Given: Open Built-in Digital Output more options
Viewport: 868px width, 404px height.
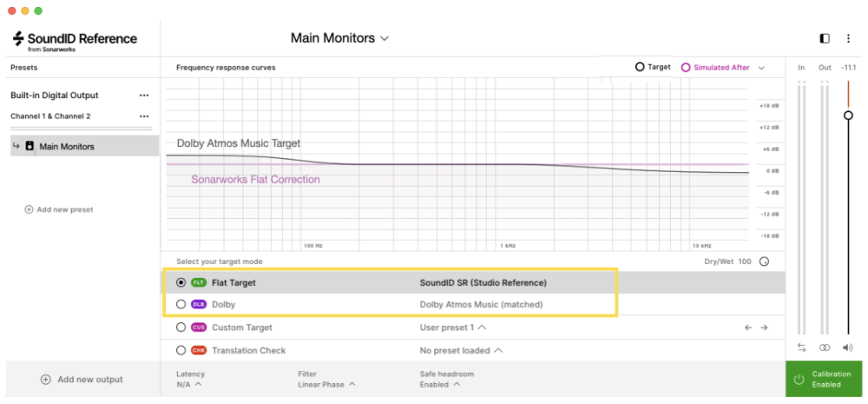Looking at the screenshot, I should click(x=144, y=96).
